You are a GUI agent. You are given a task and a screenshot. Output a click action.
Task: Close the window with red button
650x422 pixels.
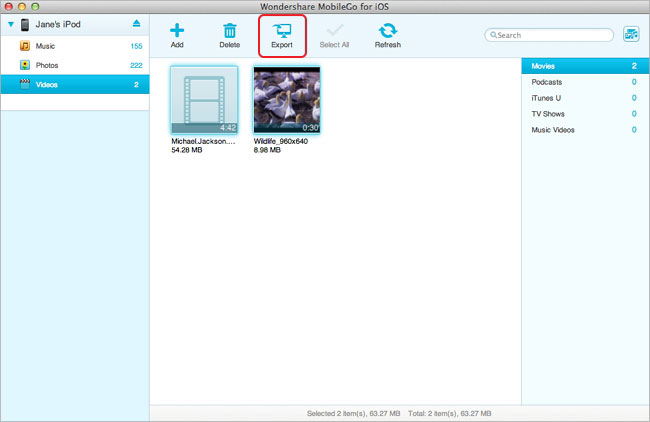(9, 6)
